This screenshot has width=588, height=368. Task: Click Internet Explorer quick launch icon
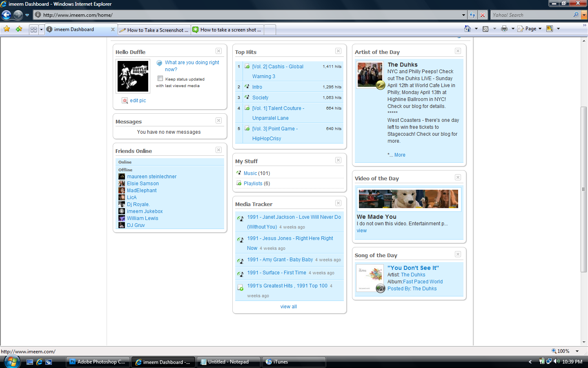tap(39, 362)
